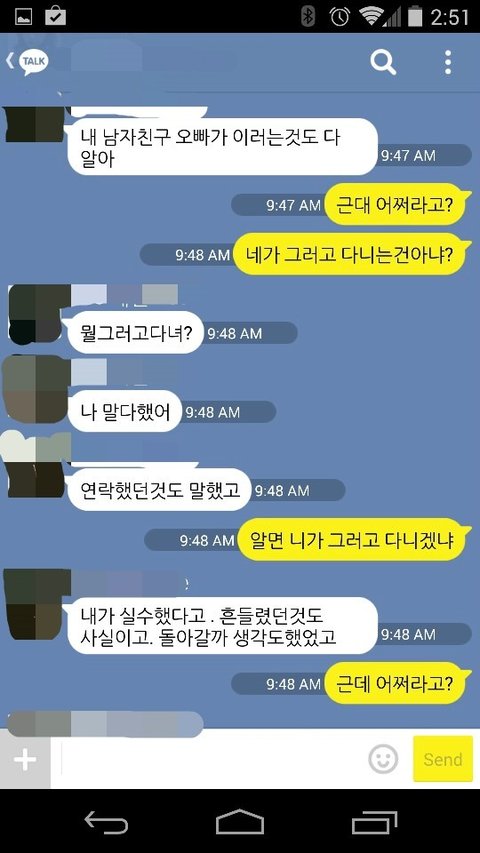This screenshot has height=853, width=480.
Task: Tap sender avatar beside '내가 실수했다고' message
Action: 36,604
